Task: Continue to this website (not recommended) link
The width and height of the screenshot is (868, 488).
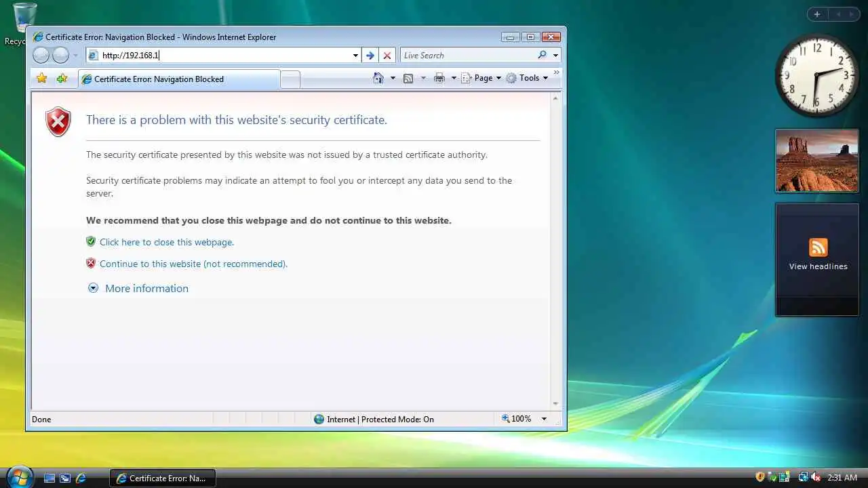Action: click(193, 264)
